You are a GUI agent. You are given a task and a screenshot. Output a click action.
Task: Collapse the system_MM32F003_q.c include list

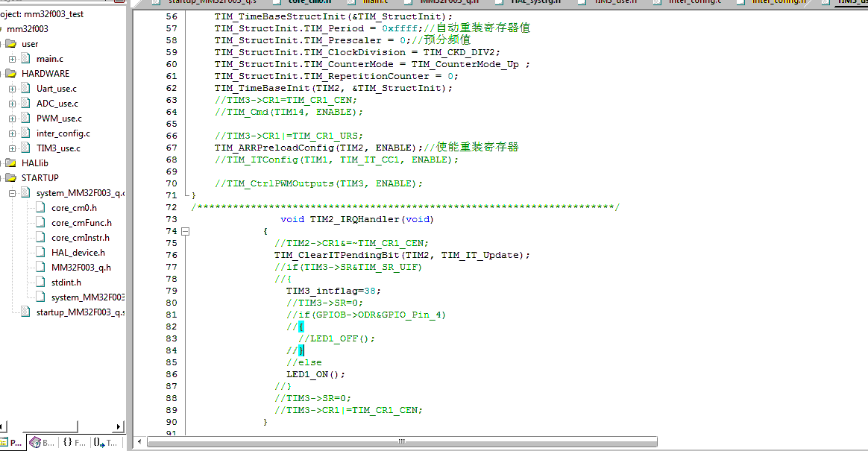tap(12, 193)
